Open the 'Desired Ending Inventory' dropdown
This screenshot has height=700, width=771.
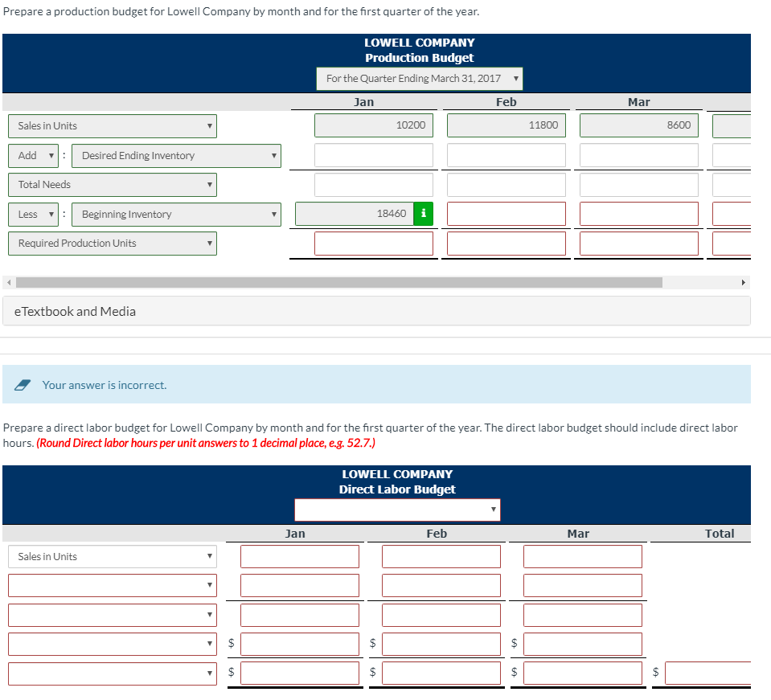pos(176,155)
